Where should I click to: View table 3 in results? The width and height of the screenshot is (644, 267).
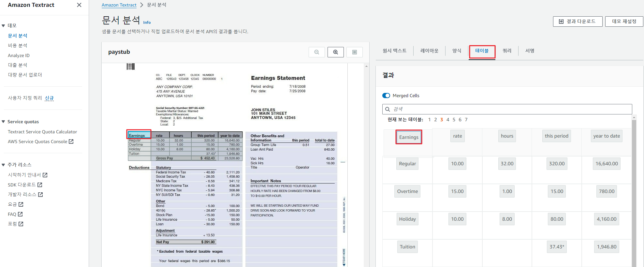click(x=442, y=120)
